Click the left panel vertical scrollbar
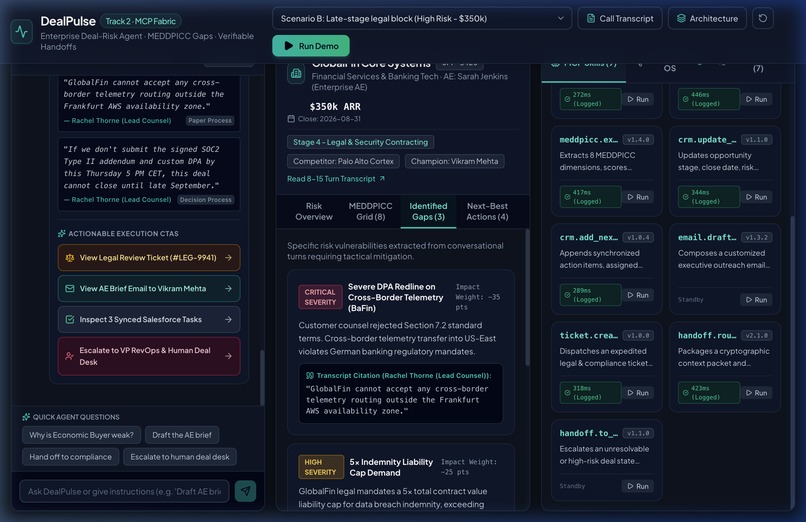 click(262, 378)
